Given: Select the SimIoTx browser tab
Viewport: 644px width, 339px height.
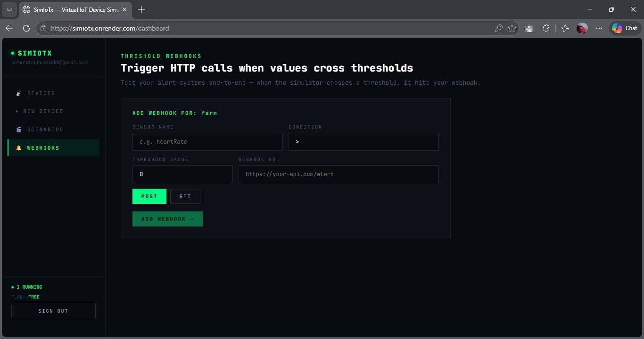Looking at the screenshot, I should pyautogui.click(x=75, y=9).
